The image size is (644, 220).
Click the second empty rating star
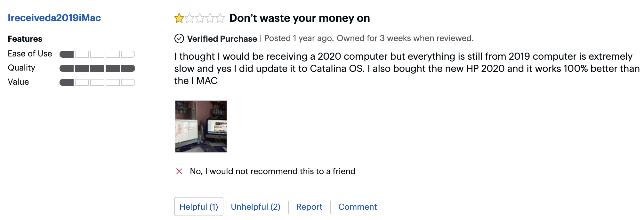point(189,18)
